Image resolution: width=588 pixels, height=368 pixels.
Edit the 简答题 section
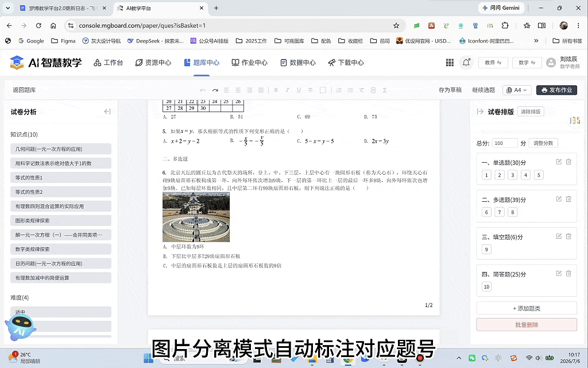click(559, 273)
